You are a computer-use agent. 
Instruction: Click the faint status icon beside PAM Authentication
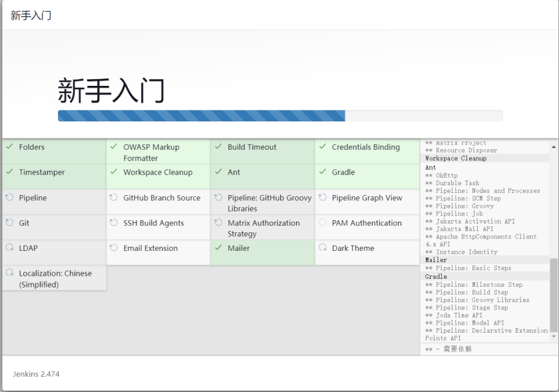(323, 222)
